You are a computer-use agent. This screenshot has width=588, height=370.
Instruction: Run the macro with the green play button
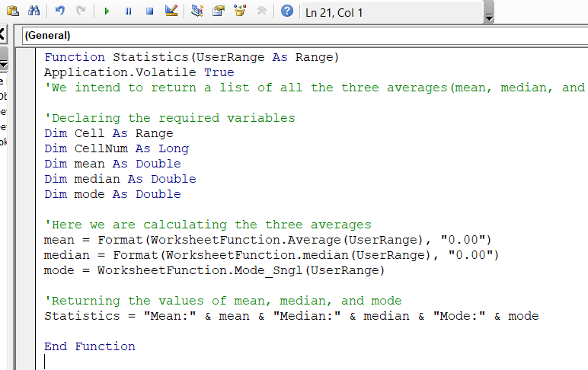(107, 11)
